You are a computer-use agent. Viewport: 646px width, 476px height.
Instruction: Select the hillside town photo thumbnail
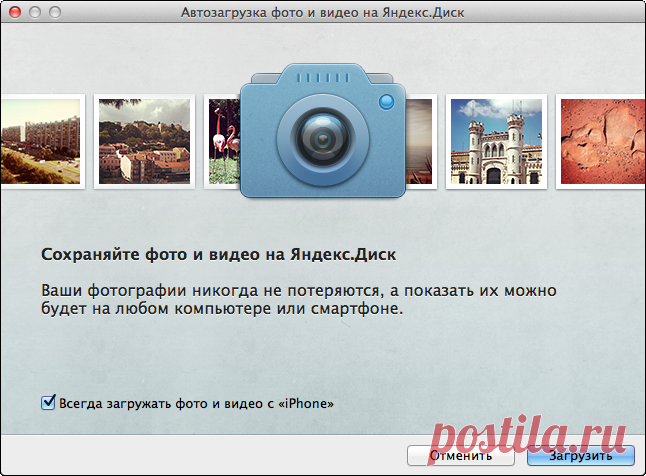(x=144, y=141)
